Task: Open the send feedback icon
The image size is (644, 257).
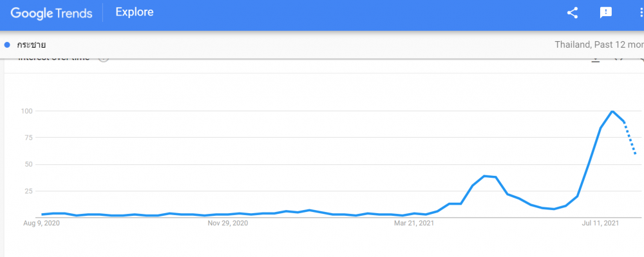Action: pyautogui.click(x=606, y=13)
